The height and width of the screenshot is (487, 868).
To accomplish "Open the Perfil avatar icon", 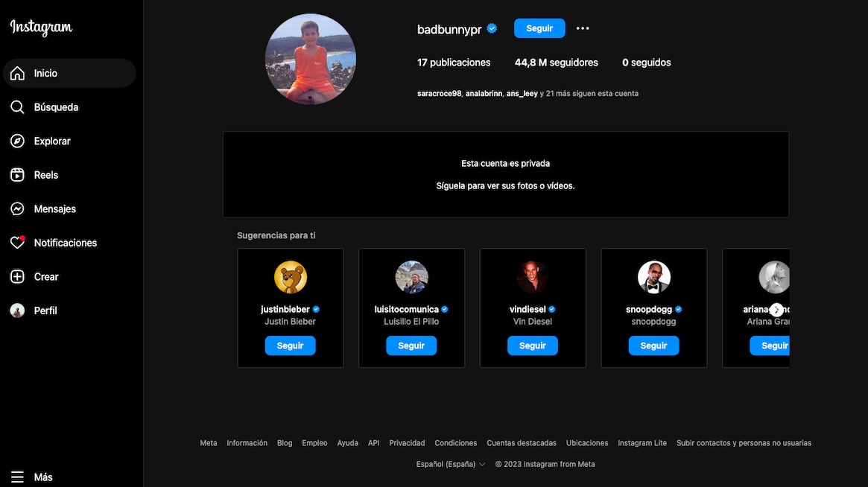I will click(x=17, y=311).
